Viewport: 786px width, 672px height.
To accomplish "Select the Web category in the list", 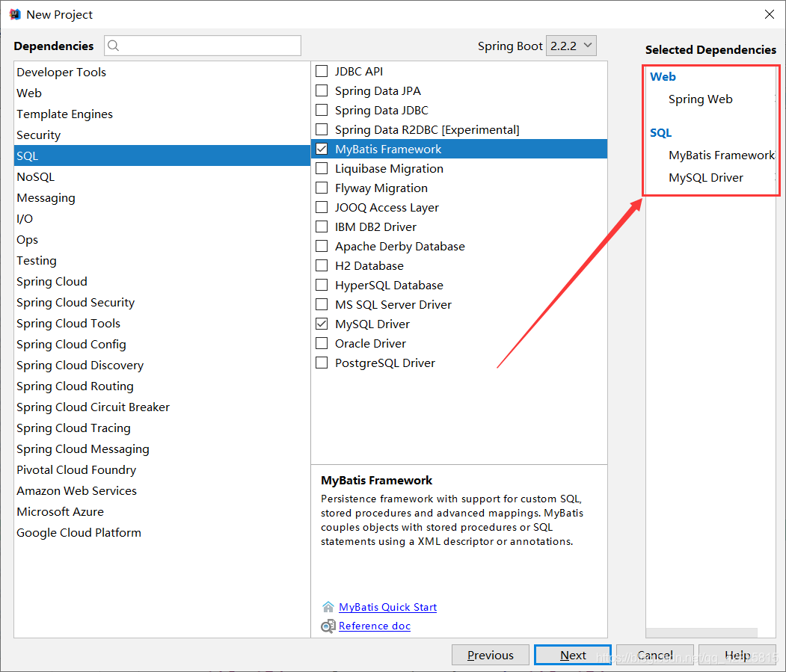I will coord(29,93).
